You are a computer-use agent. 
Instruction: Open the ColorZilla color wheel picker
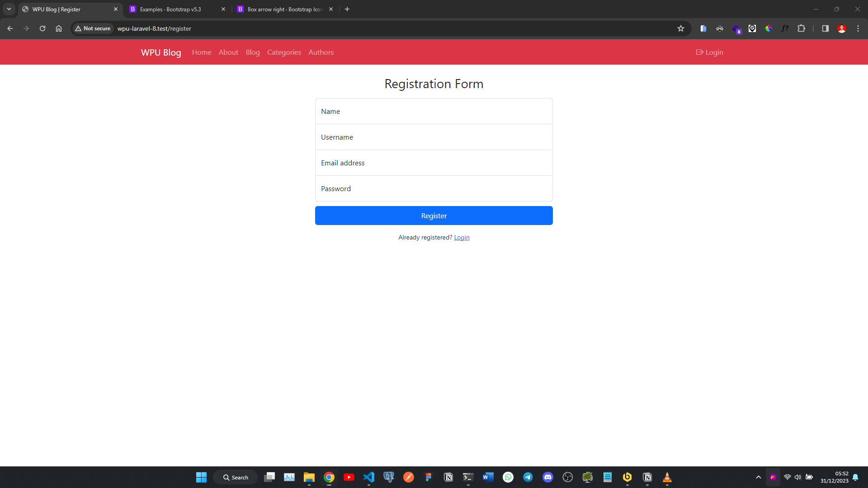769,28
